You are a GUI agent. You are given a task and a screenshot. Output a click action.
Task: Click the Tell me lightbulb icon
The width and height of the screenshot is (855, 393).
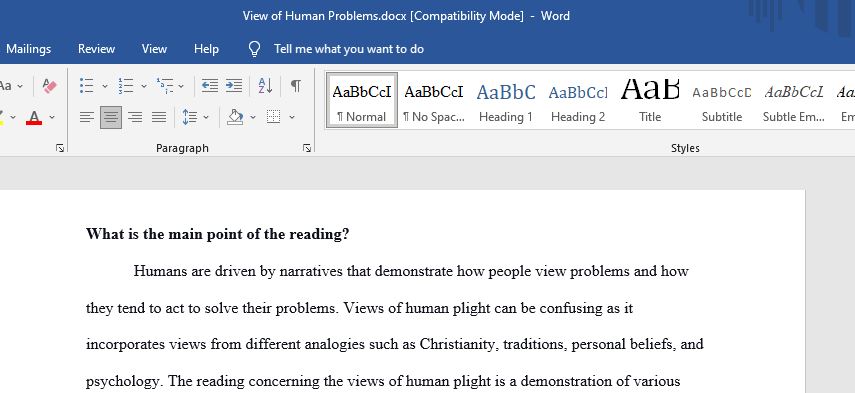click(254, 49)
